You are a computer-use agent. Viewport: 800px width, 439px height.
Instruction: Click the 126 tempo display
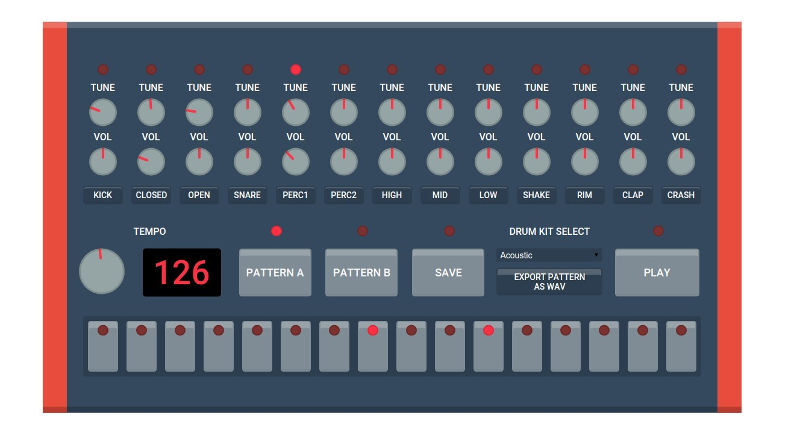pyautogui.click(x=182, y=273)
